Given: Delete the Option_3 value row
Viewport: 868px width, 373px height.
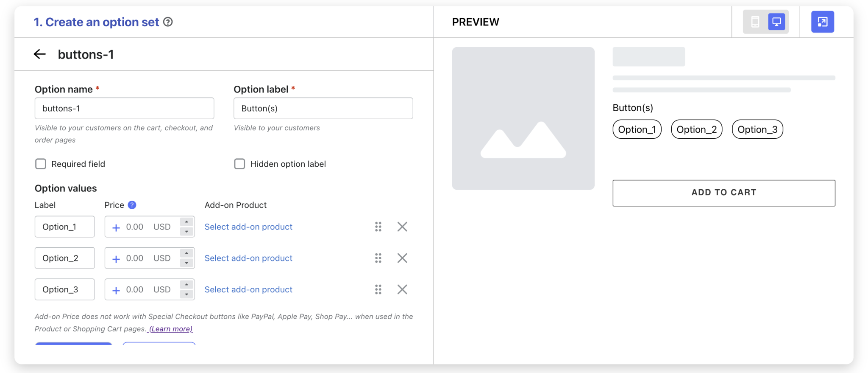Looking at the screenshot, I should 402,289.
